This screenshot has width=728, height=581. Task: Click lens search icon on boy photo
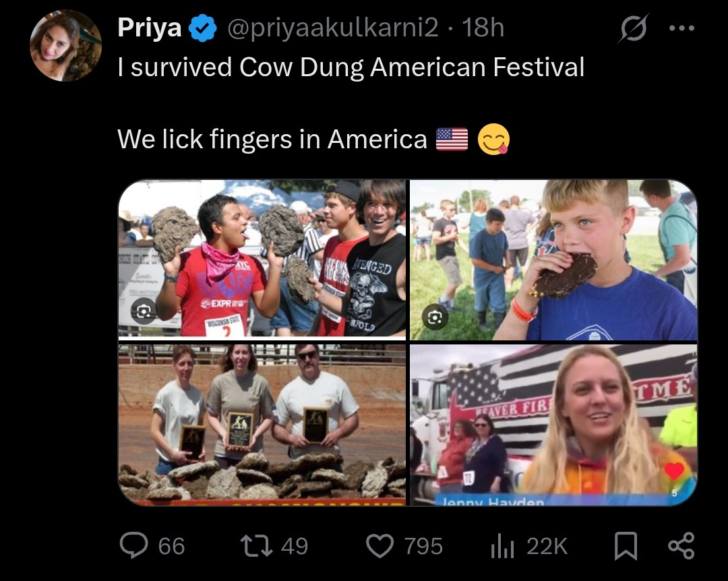435,317
